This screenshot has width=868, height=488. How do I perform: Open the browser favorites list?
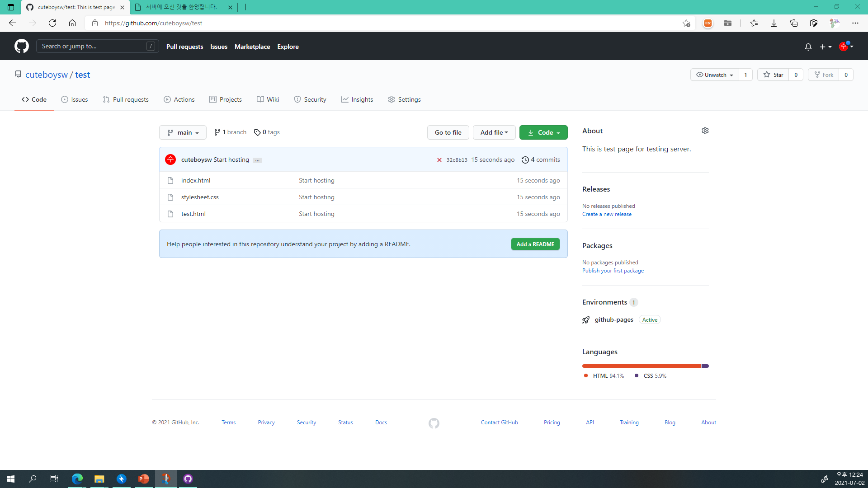pos(754,23)
